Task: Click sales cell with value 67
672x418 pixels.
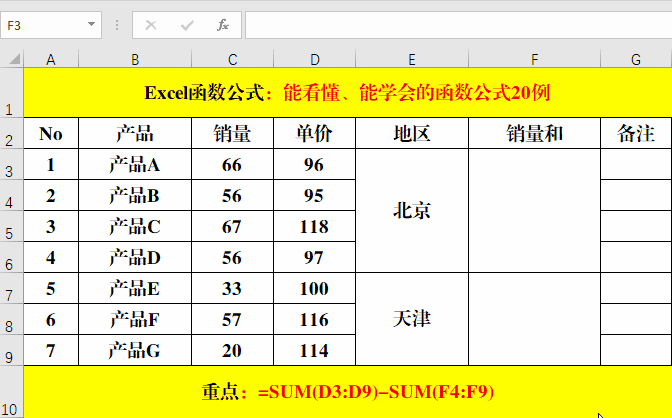Action: click(x=232, y=226)
